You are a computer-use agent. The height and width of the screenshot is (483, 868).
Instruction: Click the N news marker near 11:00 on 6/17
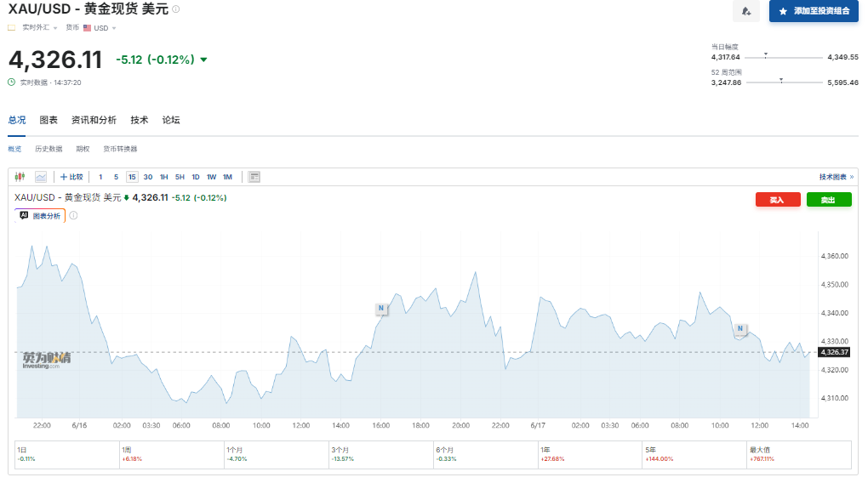click(x=740, y=328)
